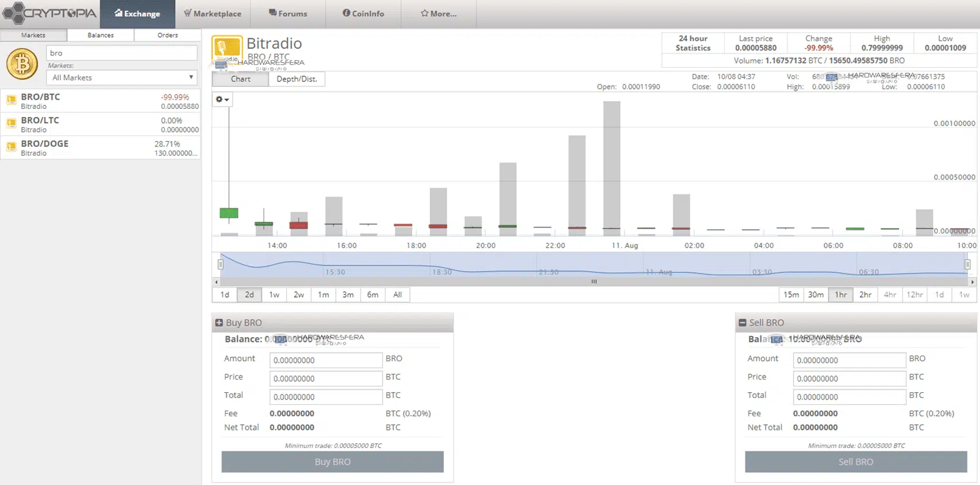Screen dimensions: 980x485
Task: Click the Sell Total input field
Action: 849,397
